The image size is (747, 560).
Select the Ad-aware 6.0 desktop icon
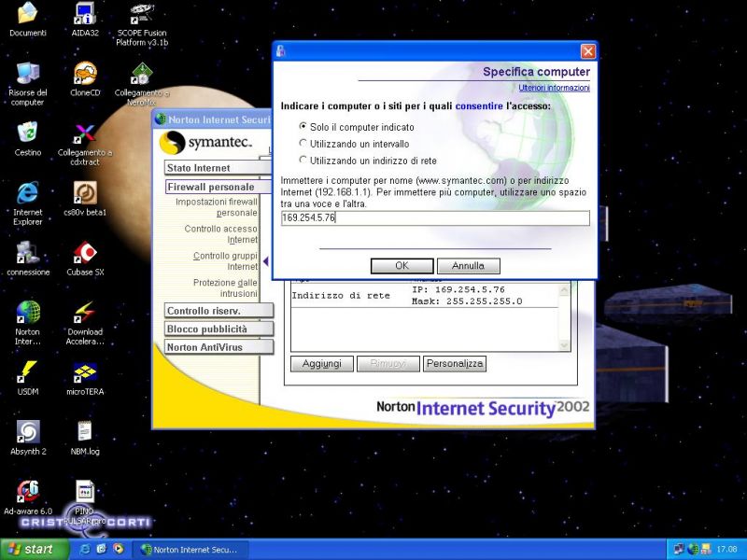[x=28, y=492]
